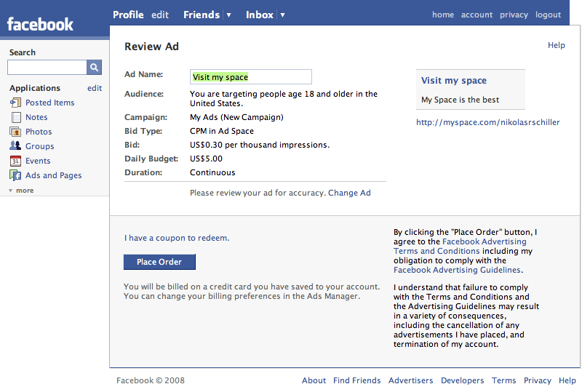Click the Facebook logo
Image resolution: width=582 pixels, height=392 pixels.
[x=40, y=25]
